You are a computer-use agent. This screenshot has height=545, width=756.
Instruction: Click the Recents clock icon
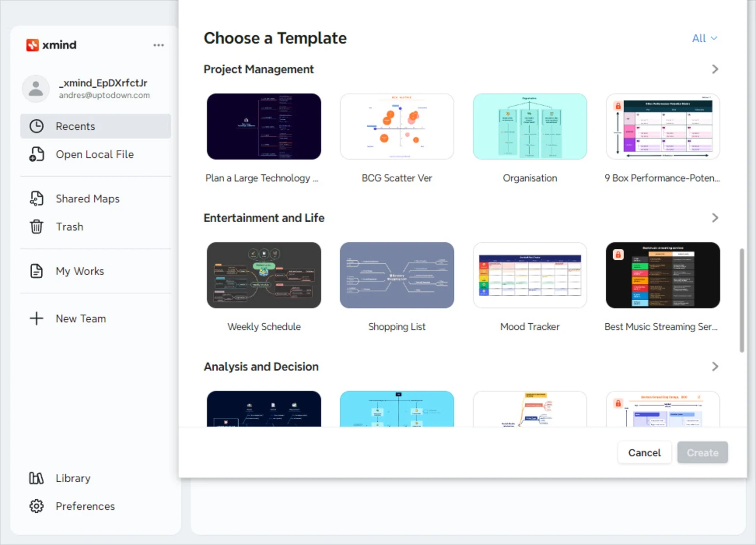(x=36, y=126)
